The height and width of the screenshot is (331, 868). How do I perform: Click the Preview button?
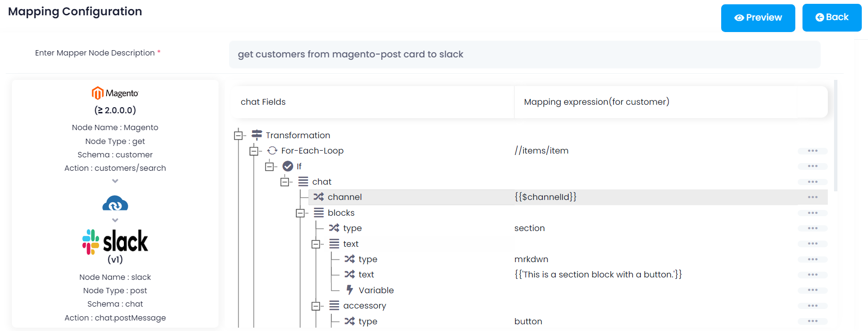coord(758,18)
